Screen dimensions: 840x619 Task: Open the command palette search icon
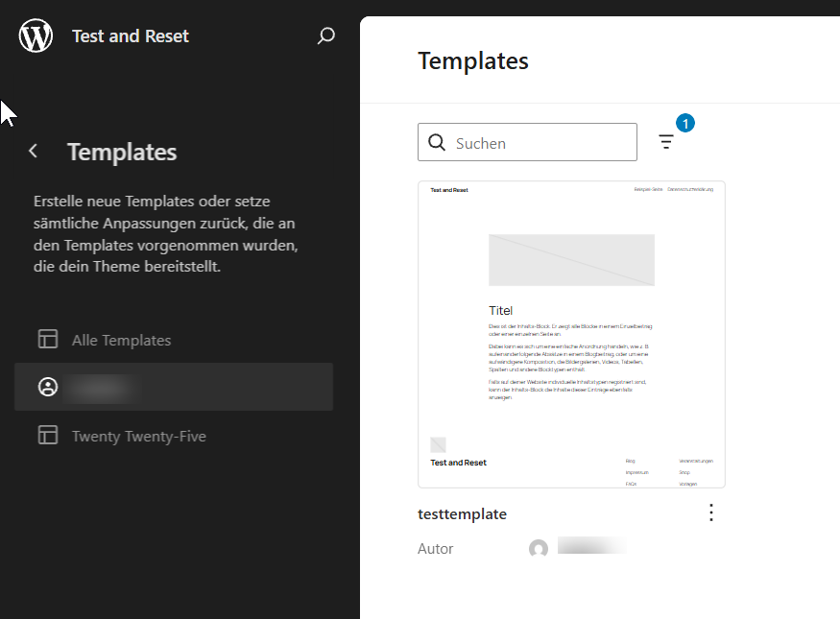pos(326,36)
